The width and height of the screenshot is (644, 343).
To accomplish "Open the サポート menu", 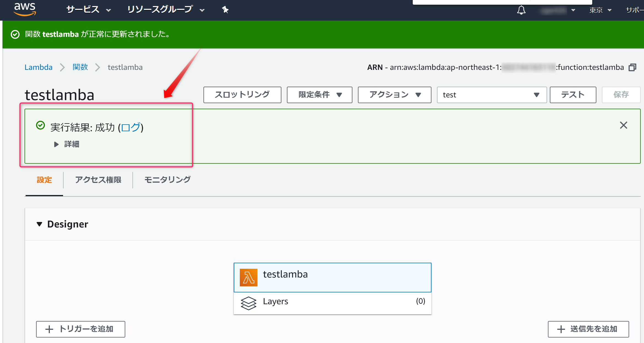I will coord(635,10).
